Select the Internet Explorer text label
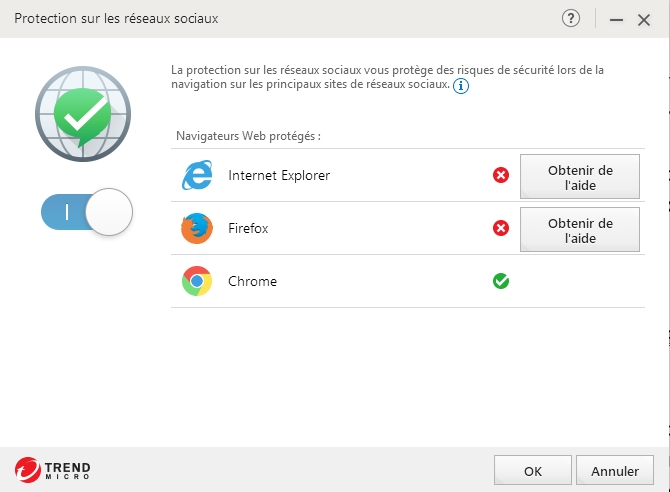Viewport: 670px width, 492px height. click(x=279, y=175)
